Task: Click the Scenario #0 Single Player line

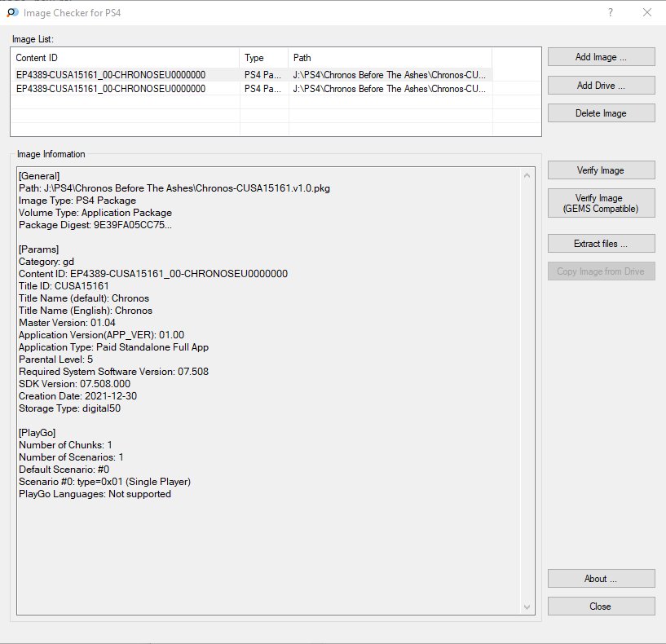Action: [105, 482]
